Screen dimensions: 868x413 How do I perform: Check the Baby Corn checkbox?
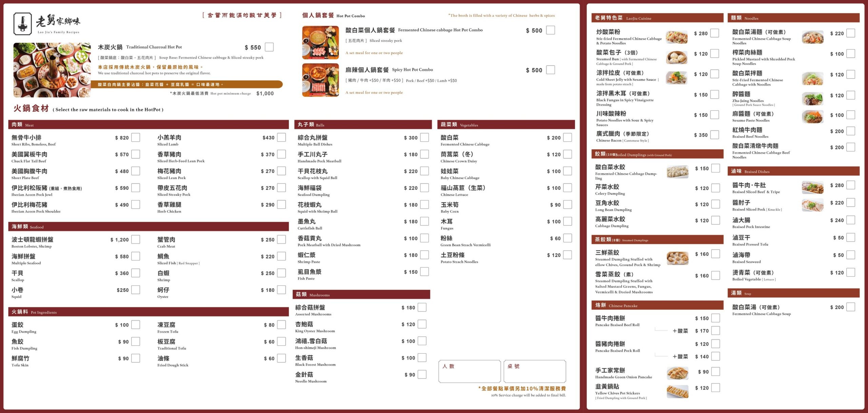click(x=567, y=205)
